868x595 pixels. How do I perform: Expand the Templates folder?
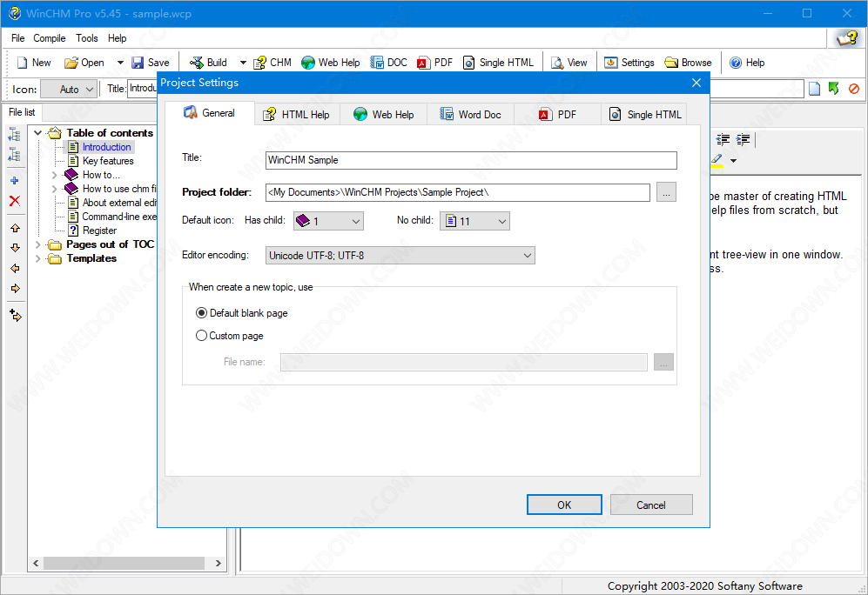click(37, 258)
